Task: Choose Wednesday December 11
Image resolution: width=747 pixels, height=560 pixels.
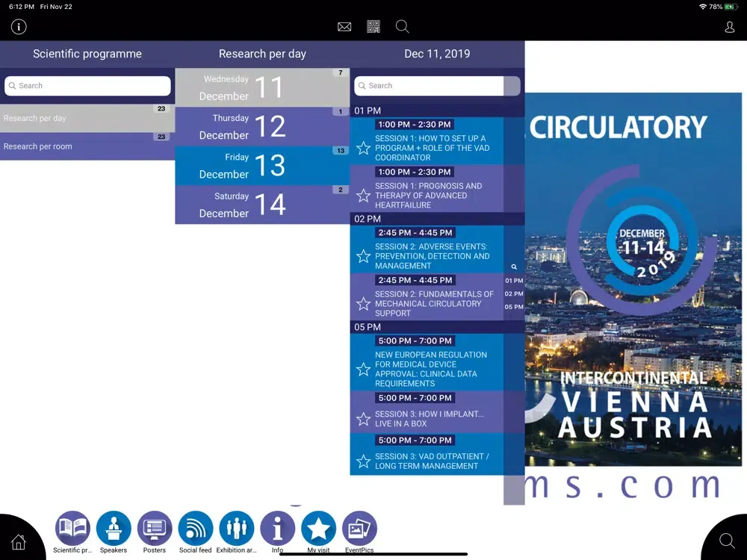Action: tap(262, 87)
